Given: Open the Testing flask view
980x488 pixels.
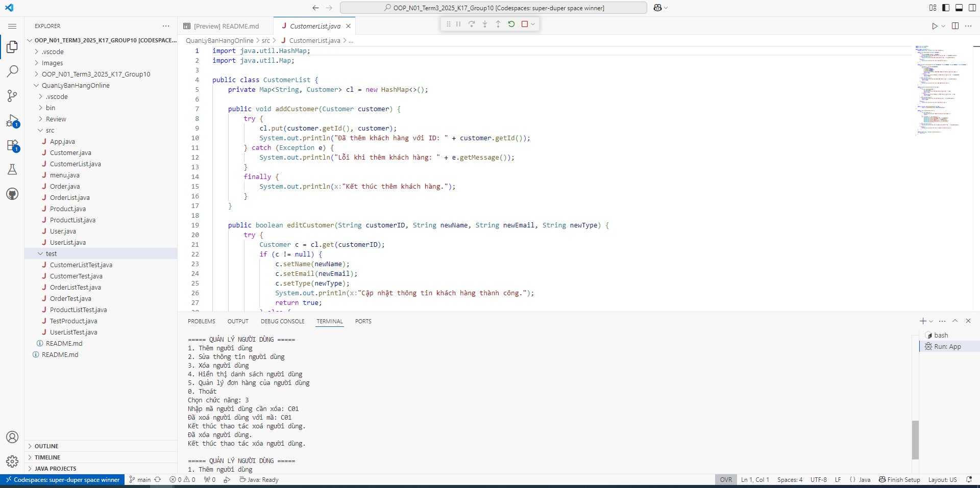Looking at the screenshot, I should [x=12, y=169].
